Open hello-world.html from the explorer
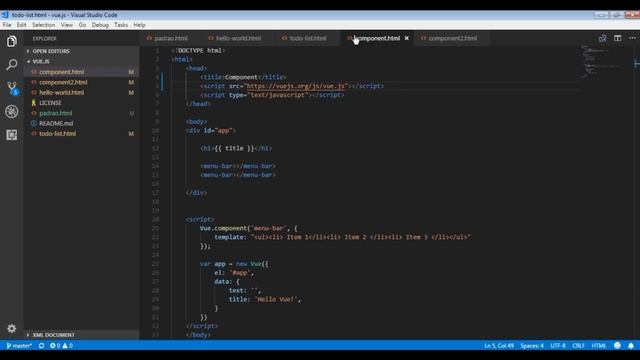 pyautogui.click(x=61, y=92)
